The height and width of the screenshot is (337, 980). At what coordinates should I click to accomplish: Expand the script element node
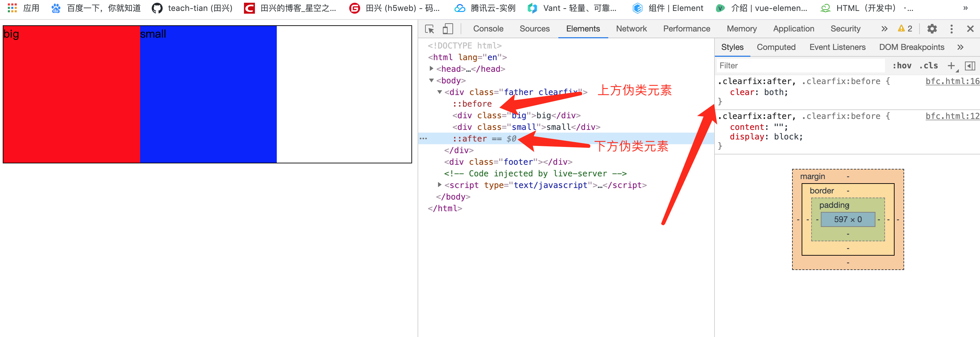pos(439,185)
